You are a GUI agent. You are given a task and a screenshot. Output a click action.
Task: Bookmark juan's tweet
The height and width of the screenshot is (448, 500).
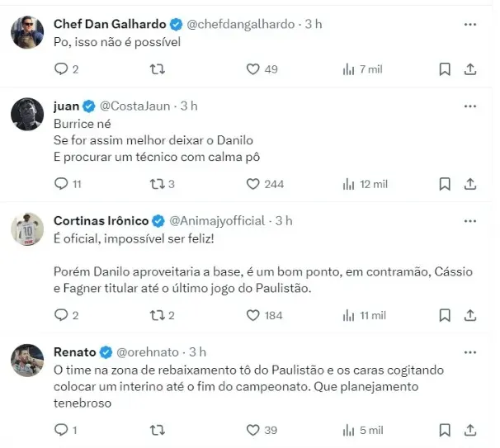[445, 184]
